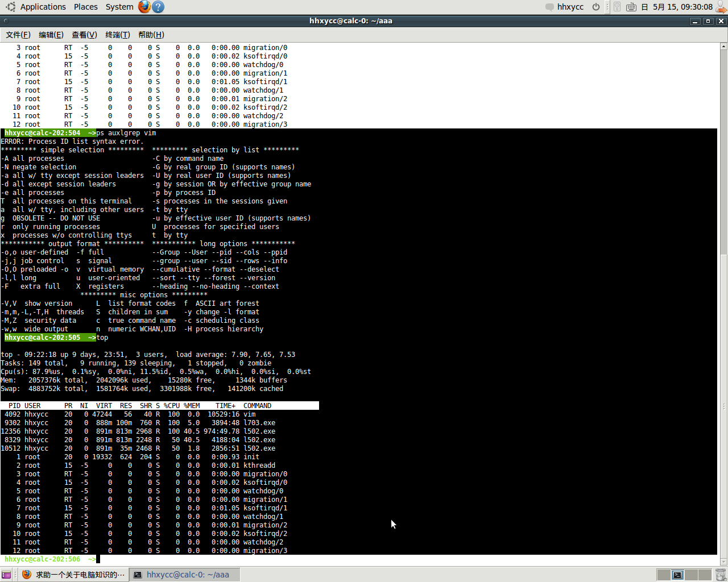Click the hhxycc user name in panel
The height and width of the screenshot is (582, 728).
[x=570, y=7]
